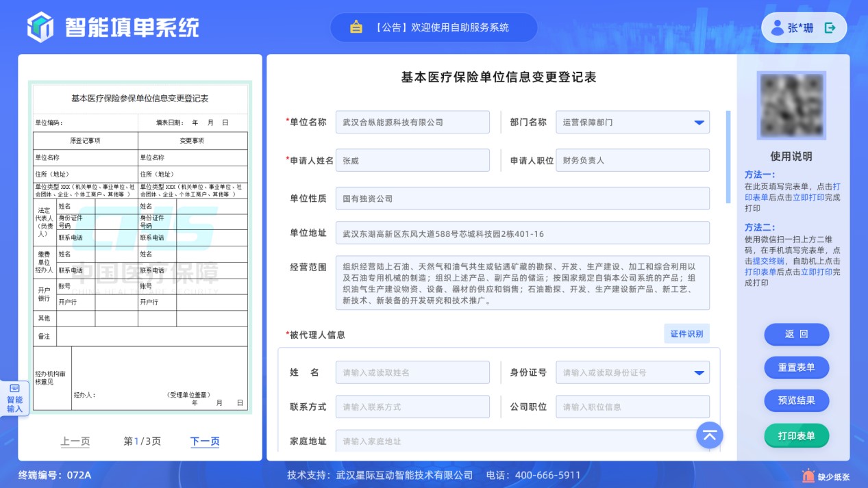Expand the 部门名称 dropdown
The height and width of the screenshot is (488, 868).
point(699,123)
